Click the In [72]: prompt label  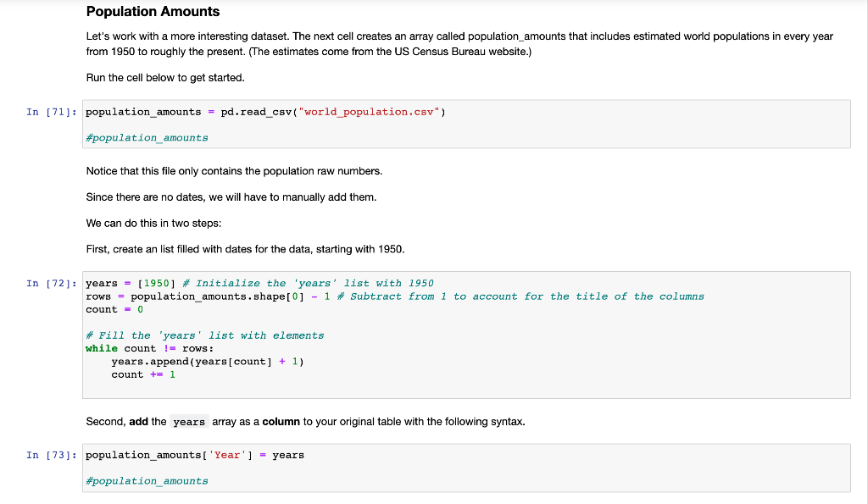[x=52, y=284]
